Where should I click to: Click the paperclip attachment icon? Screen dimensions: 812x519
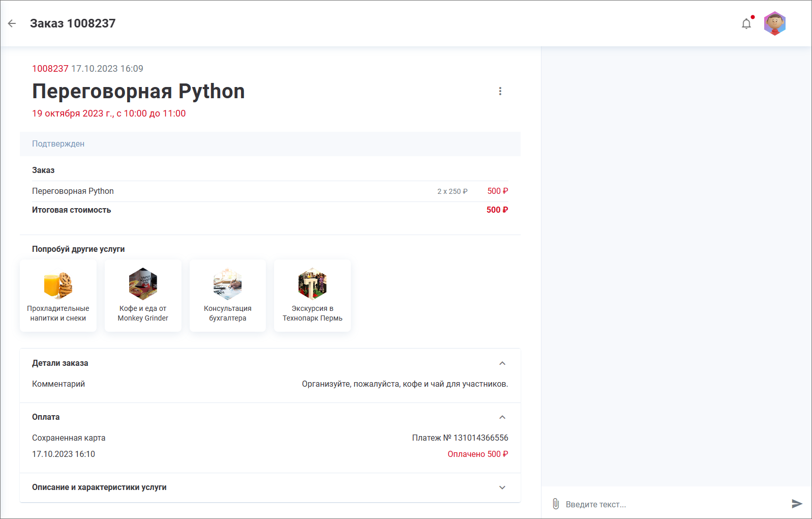tap(556, 504)
